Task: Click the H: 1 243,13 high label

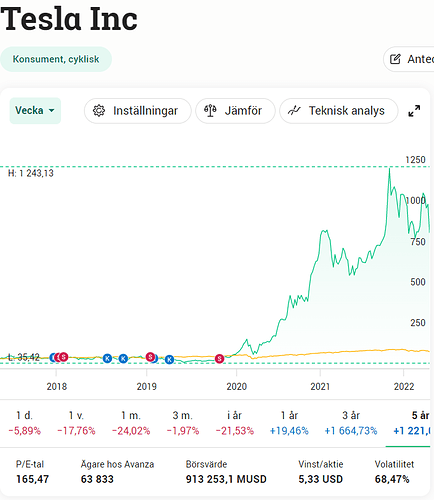Action: pos(31,173)
